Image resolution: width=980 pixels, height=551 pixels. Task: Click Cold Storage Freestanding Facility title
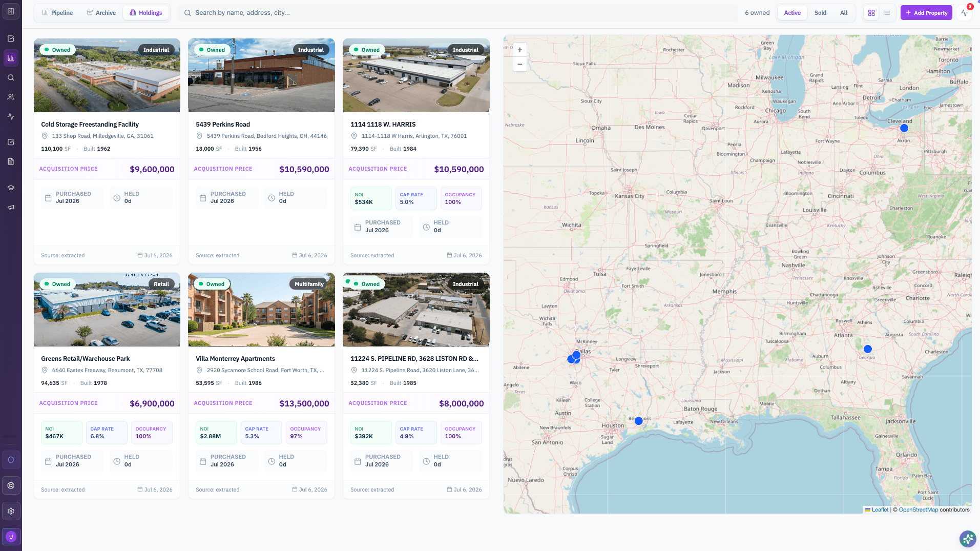tap(90, 125)
